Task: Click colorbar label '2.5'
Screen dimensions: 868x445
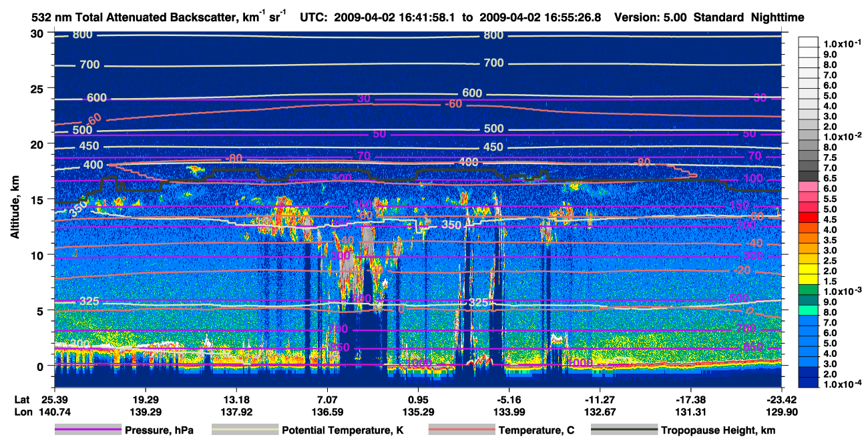Action: pyautogui.click(x=831, y=261)
